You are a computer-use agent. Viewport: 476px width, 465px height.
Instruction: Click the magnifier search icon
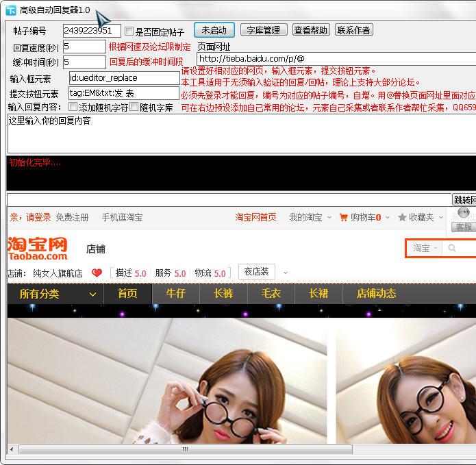point(452,248)
